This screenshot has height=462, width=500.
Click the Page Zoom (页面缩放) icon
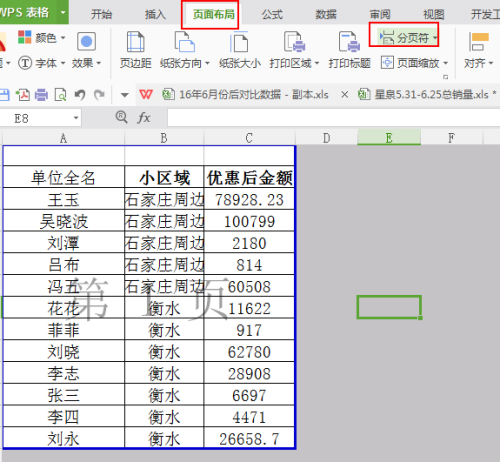pyautogui.click(x=387, y=63)
